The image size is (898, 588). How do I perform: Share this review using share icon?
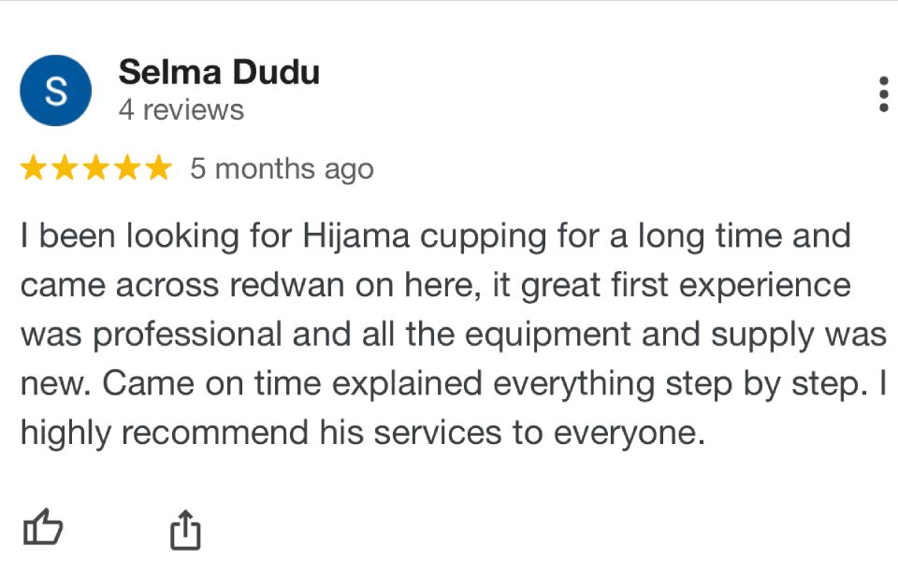tap(185, 530)
